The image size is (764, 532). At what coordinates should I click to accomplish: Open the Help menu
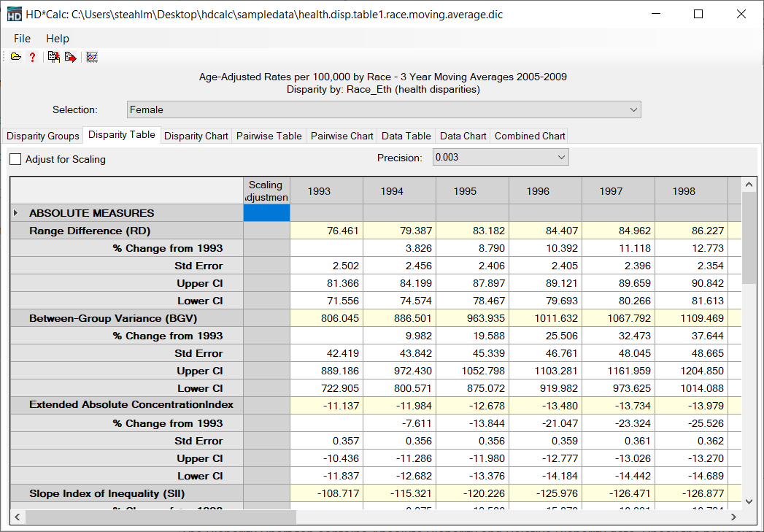(58, 38)
